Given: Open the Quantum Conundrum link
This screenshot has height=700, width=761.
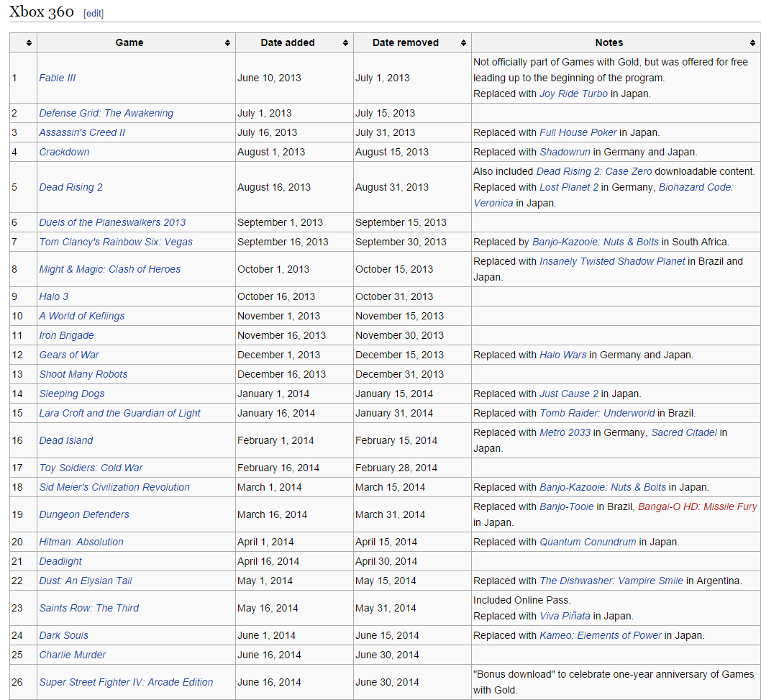Looking at the screenshot, I should [x=588, y=542].
